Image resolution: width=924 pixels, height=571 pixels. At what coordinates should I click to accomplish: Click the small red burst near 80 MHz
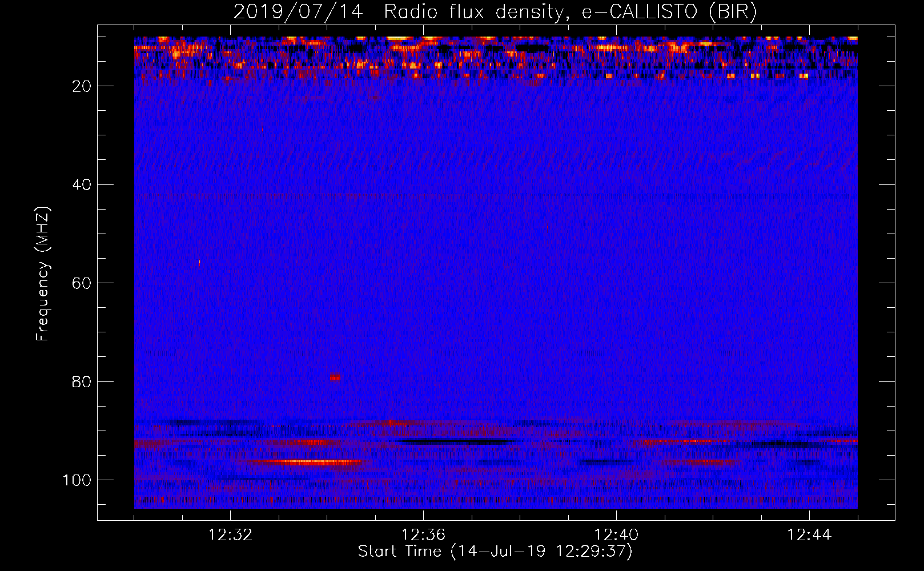335,377
